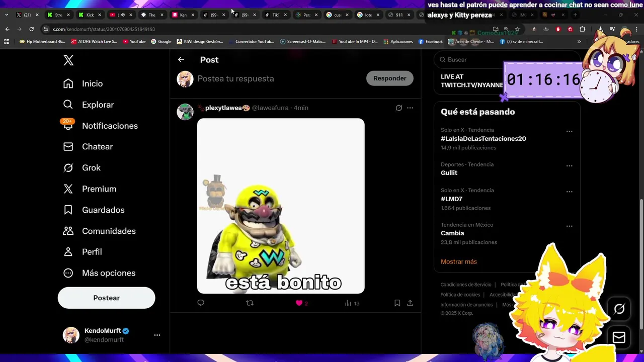Open the YouTube bookmark

(x=134, y=42)
